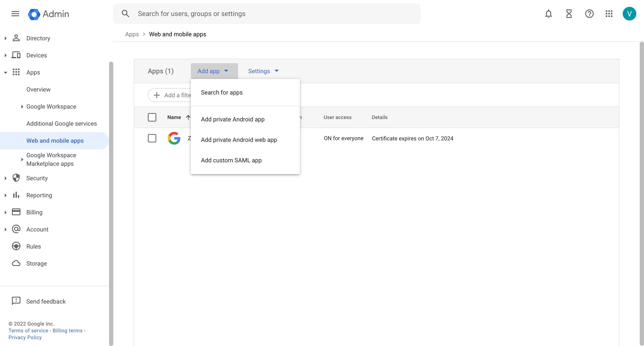644x346 pixels.
Task: Expand the Security section arrow
Action: [6, 178]
